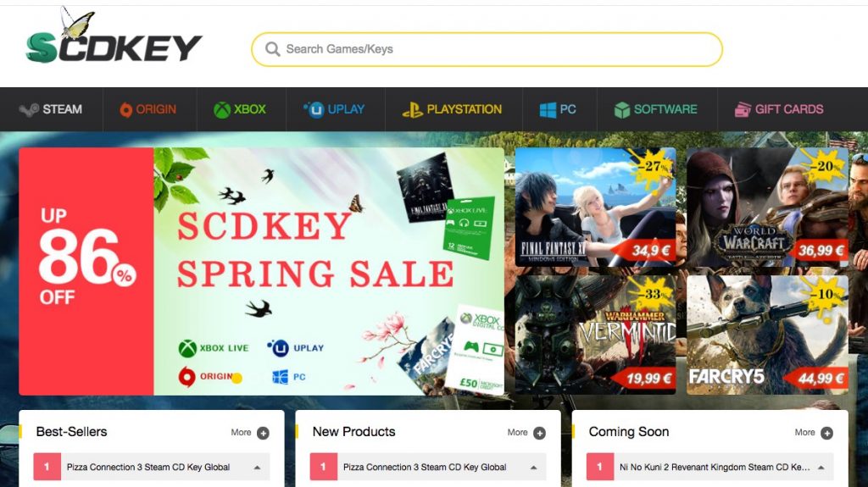Open the GIFT CARDS menu item
This screenshot has width=868, height=487.
click(779, 109)
